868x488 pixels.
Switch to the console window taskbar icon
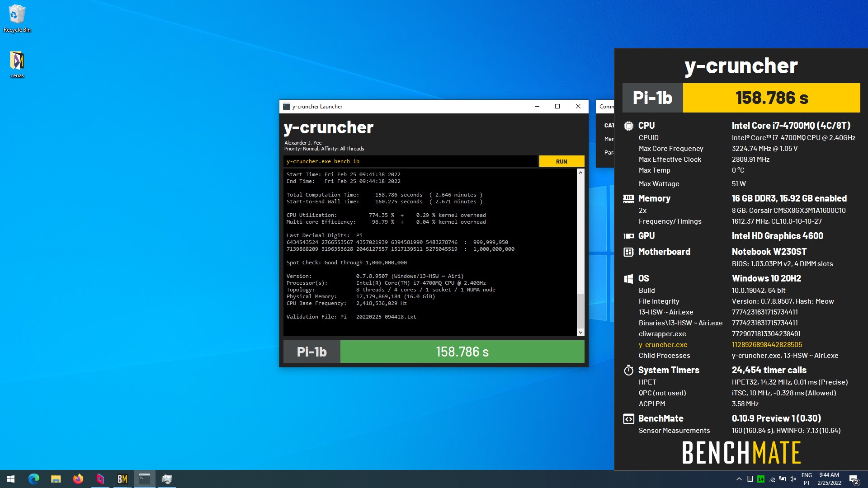coord(144,479)
